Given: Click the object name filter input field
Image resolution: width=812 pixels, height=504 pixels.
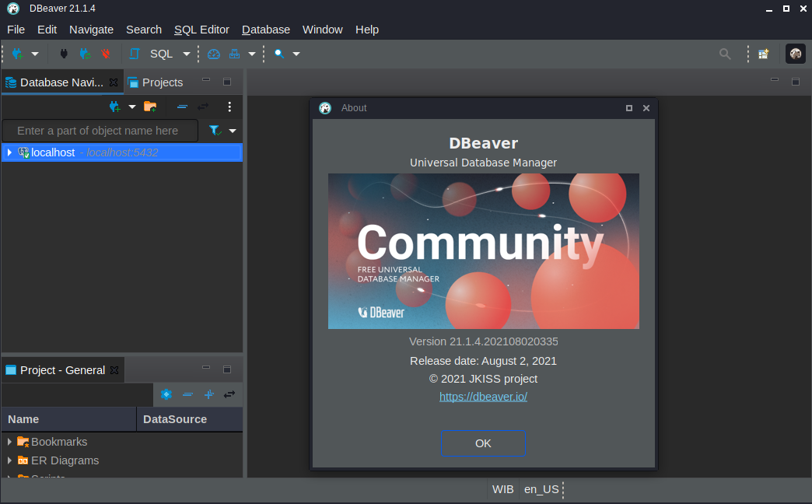Looking at the screenshot, I should (x=100, y=130).
